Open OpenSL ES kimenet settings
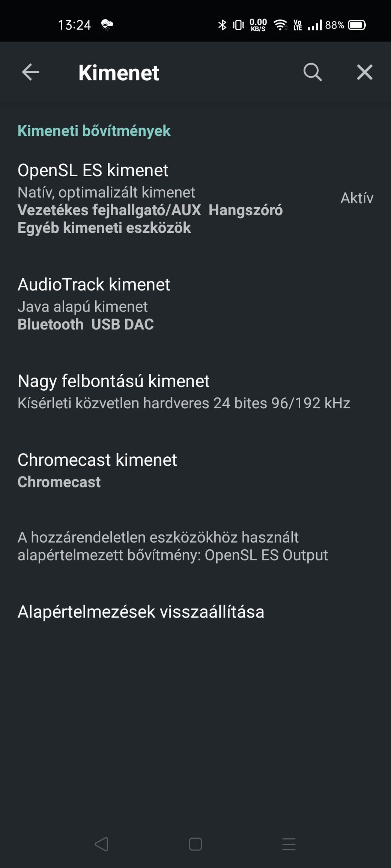 (x=195, y=198)
